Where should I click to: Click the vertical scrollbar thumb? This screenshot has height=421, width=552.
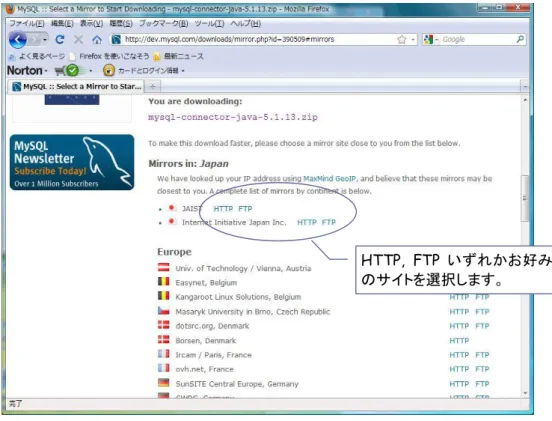pyautogui.click(x=525, y=198)
